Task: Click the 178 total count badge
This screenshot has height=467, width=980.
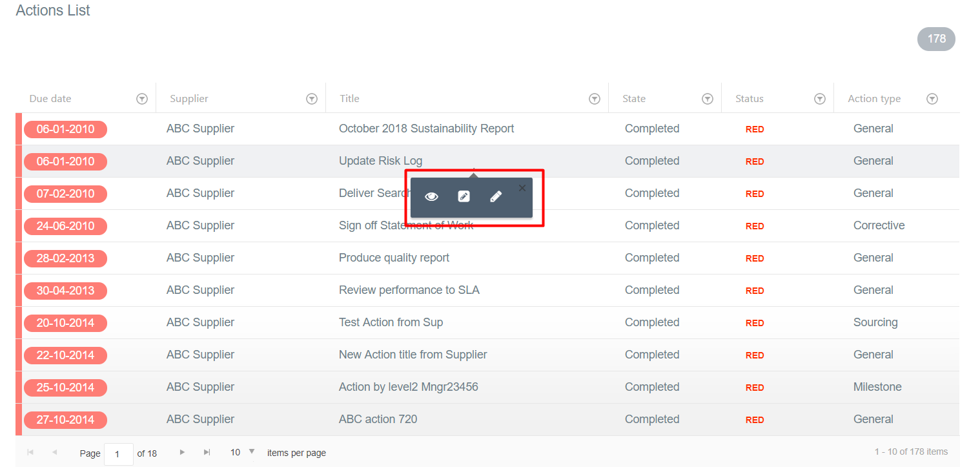Action: tap(936, 39)
